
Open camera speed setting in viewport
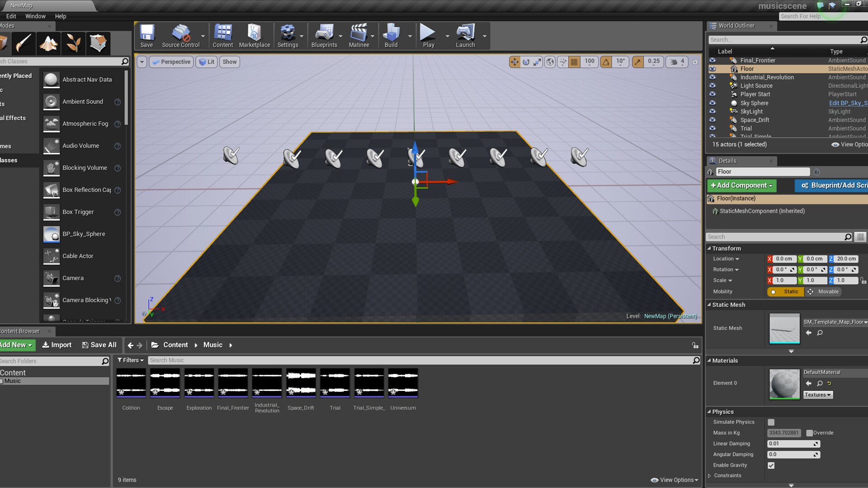[677, 62]
